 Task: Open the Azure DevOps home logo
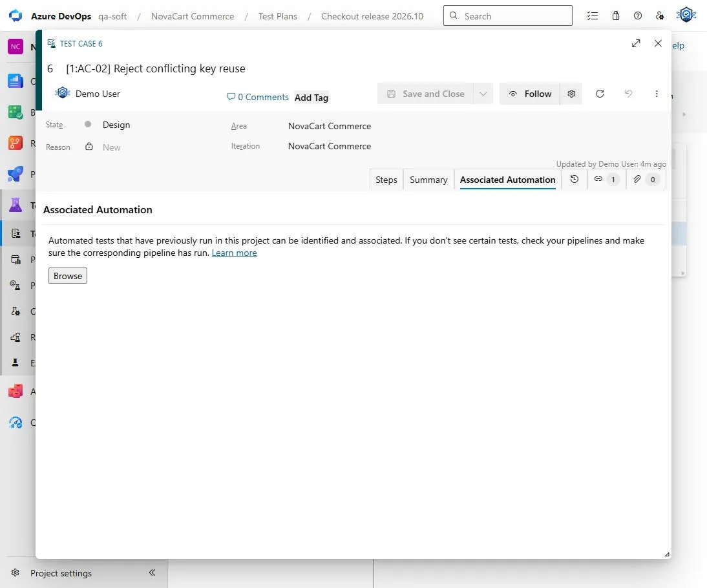click(16, 16)
